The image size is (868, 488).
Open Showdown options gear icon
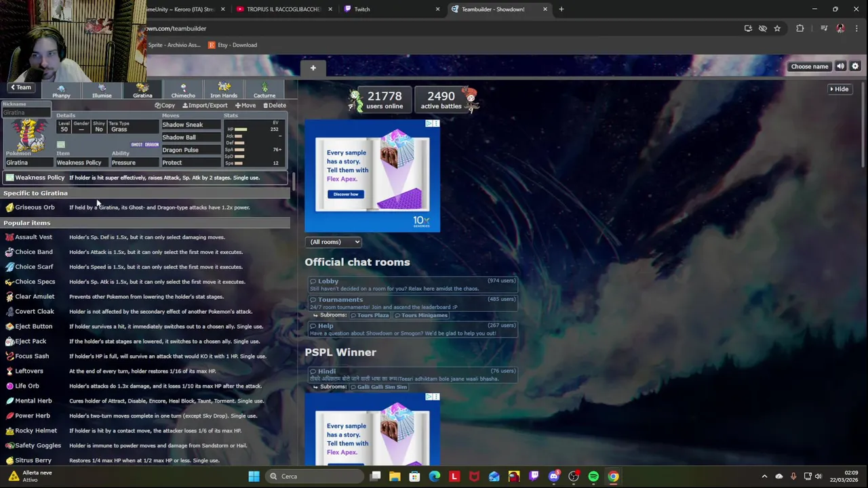[855, 66]
